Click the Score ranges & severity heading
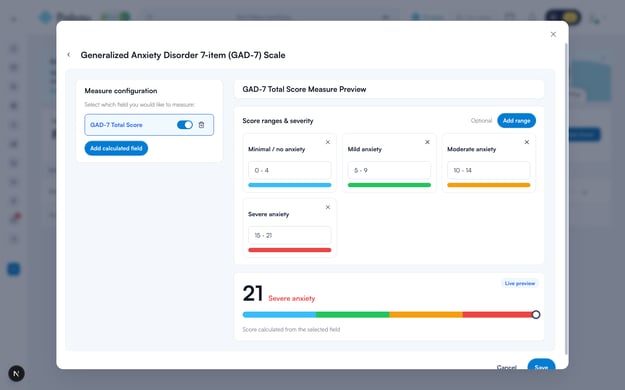The width and height of the screenshot is (625, 390). click(278, 120)
